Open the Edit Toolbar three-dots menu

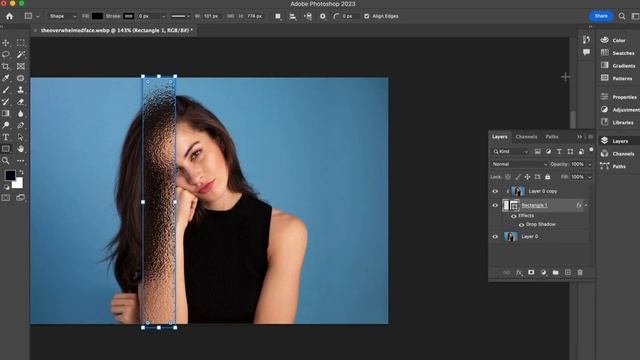(x=21, y=161)
